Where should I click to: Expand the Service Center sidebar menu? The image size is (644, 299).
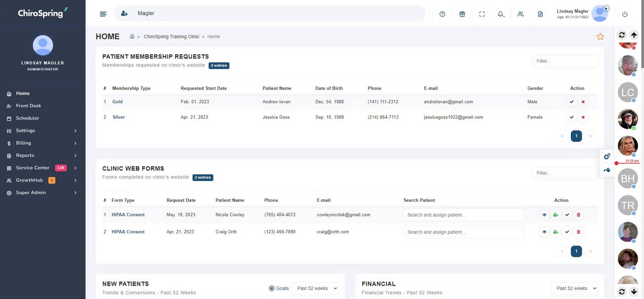click(x=43, y=168)
